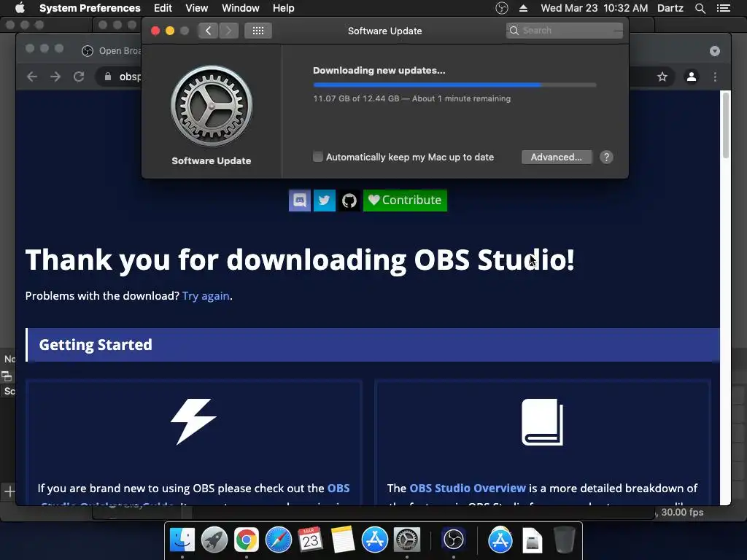Open Finder in the Dock
Image resolution: width=747 pixels, height=560 pixels.
point(182,540)
